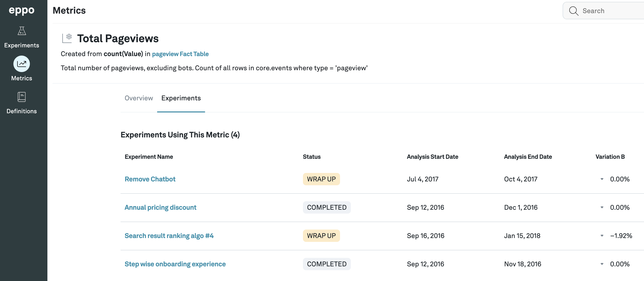Click the magnifier icon in the search box
Viewport: 644px width, 281px height.
point(574,11)
